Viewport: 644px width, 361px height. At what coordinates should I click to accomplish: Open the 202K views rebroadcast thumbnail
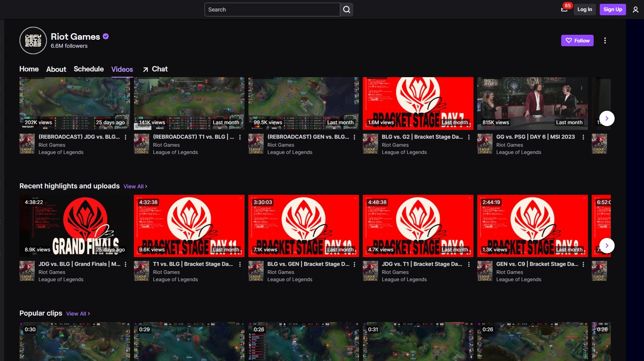75,104
